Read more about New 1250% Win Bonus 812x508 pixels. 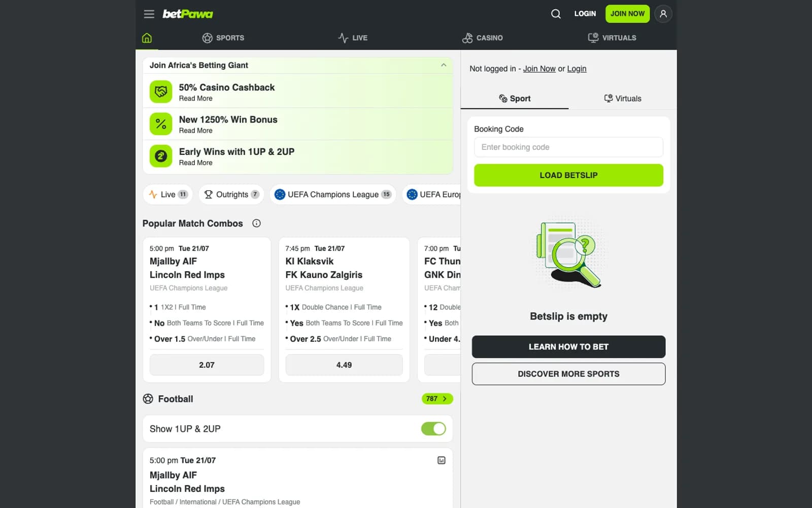coord(195,131)
